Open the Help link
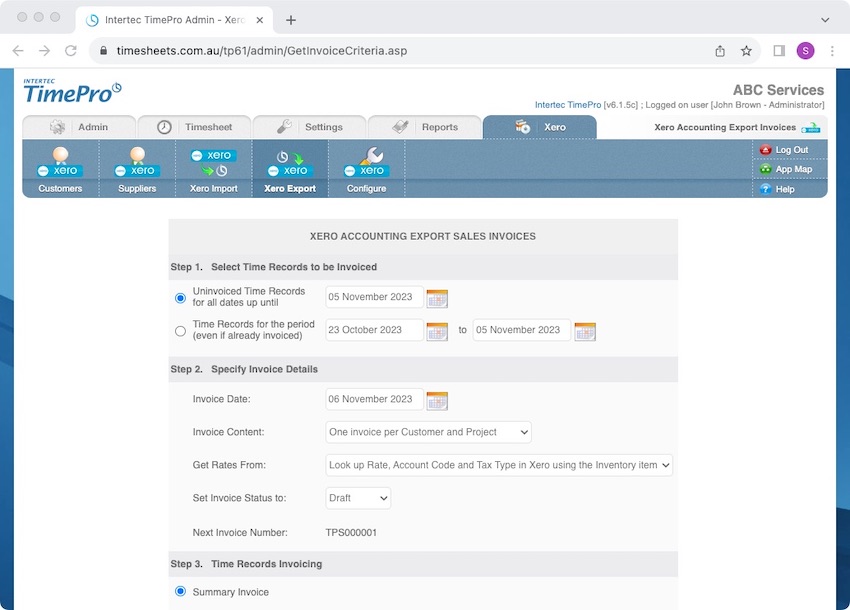 tap(785, 189)
